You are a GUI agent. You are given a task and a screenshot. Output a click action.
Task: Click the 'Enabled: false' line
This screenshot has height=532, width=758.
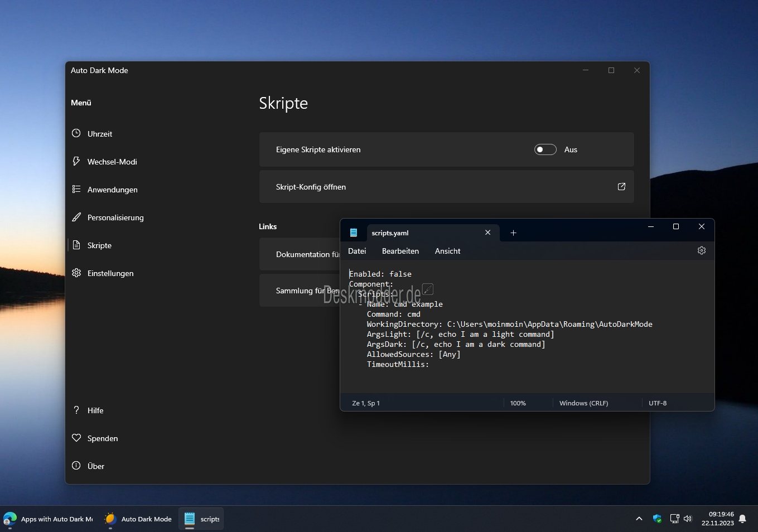380,274
